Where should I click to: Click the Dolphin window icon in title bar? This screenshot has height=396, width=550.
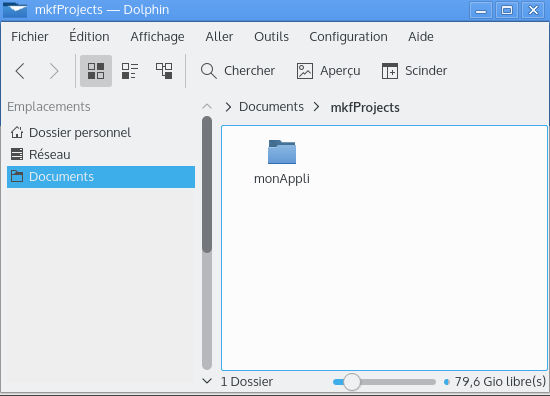pyautogui.click(x=15, y=10)
